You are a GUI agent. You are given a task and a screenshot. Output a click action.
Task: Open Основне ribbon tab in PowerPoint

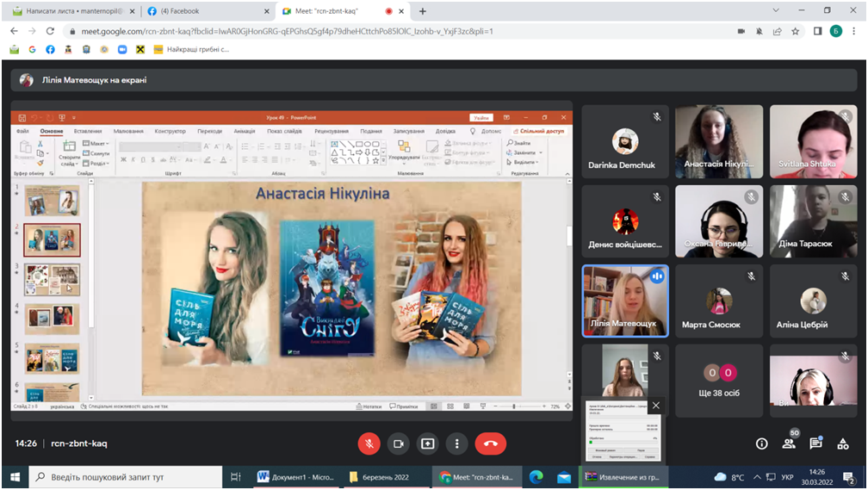(x=52, y=131)
